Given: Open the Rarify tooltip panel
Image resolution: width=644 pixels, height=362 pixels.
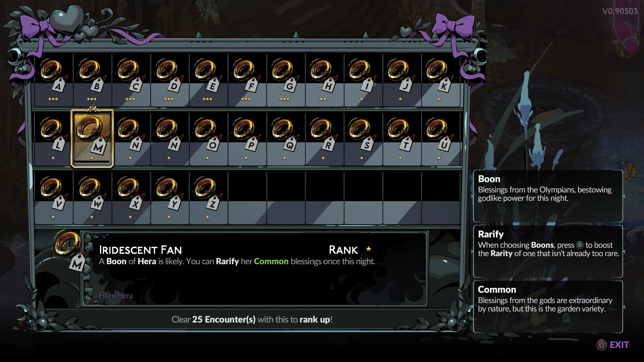Looking at the screenshot, I should click(x=548, y=251).
